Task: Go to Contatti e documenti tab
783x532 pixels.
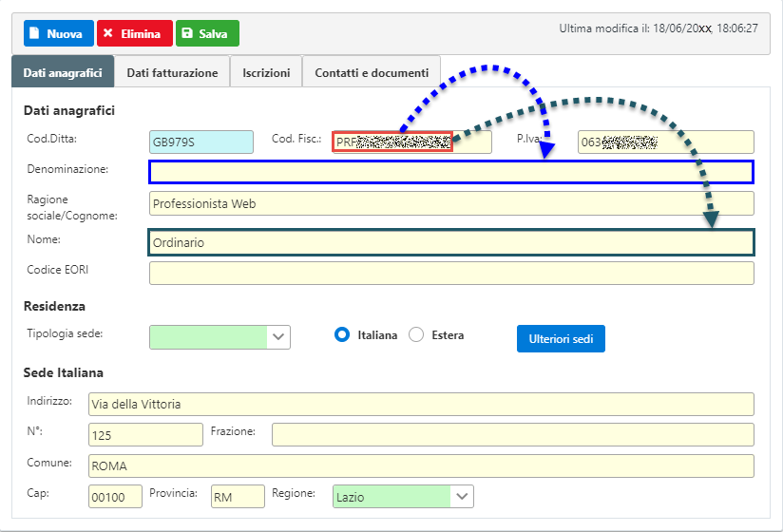Action: pyautogui.click(x=372, y=72)
